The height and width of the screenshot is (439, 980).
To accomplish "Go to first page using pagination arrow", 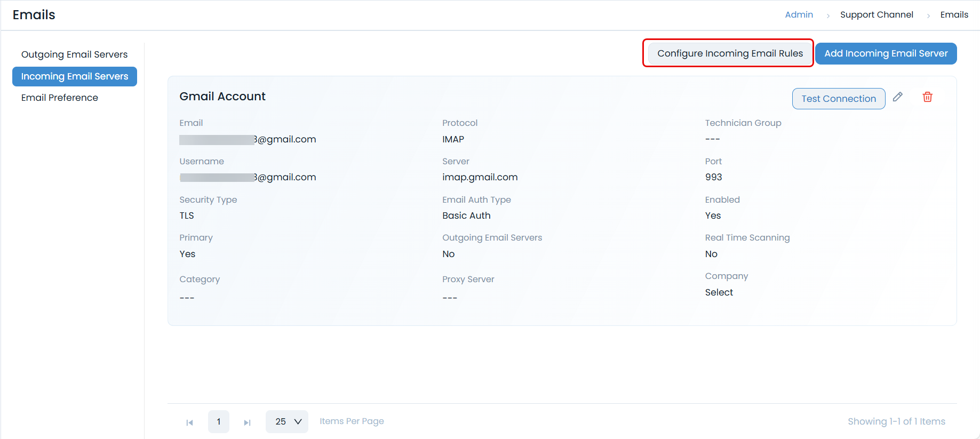I will [x=189, y=422].
